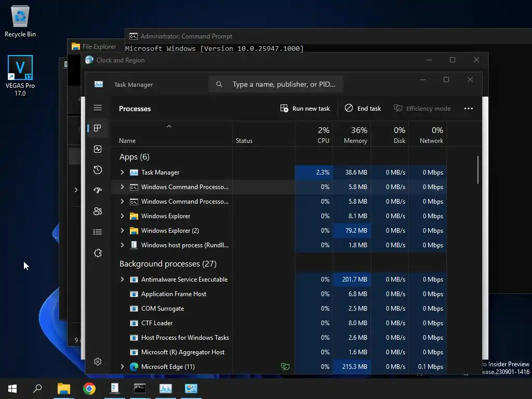Click Task Manager icon in the Apps list

134,172
